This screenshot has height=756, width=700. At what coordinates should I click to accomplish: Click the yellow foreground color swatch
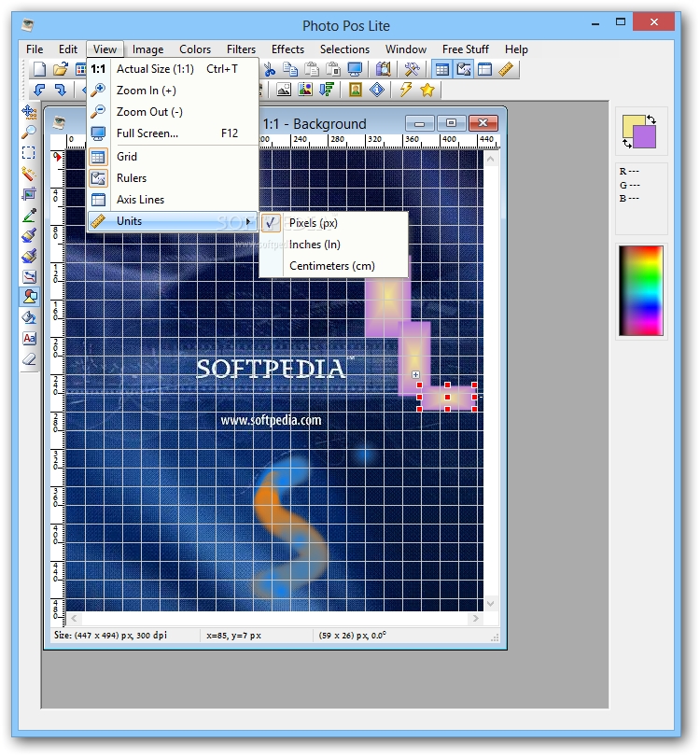629,124
